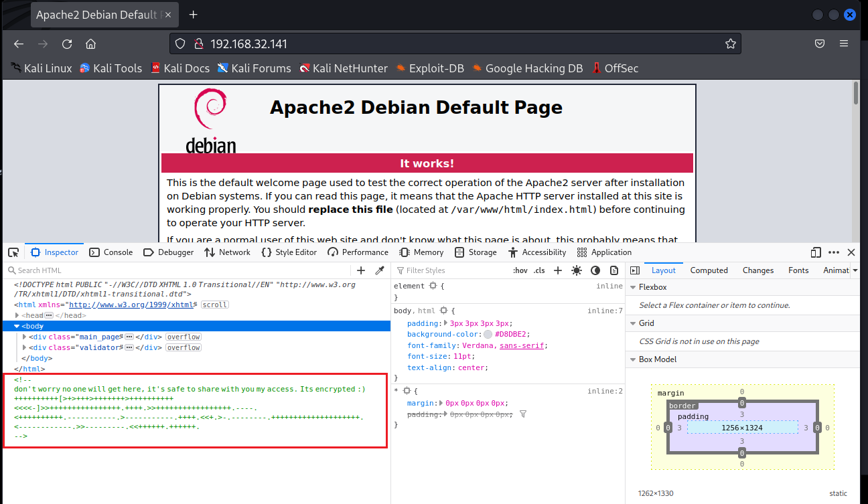Expand the head element node
The height and width of the screenshot is (504, 868).
pos(17,315)
